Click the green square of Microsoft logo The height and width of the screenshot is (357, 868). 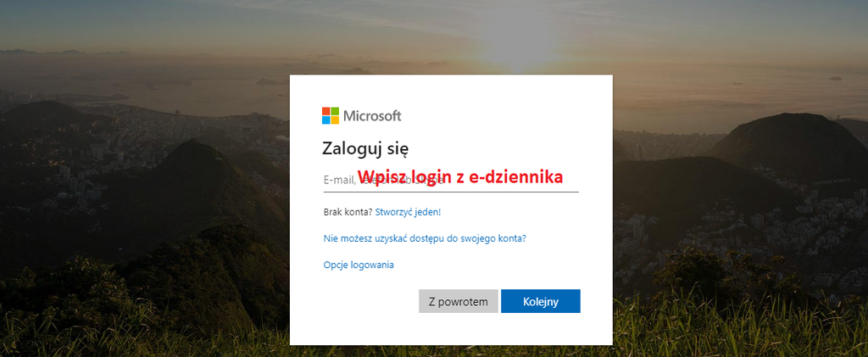click(x=335, y=111)
